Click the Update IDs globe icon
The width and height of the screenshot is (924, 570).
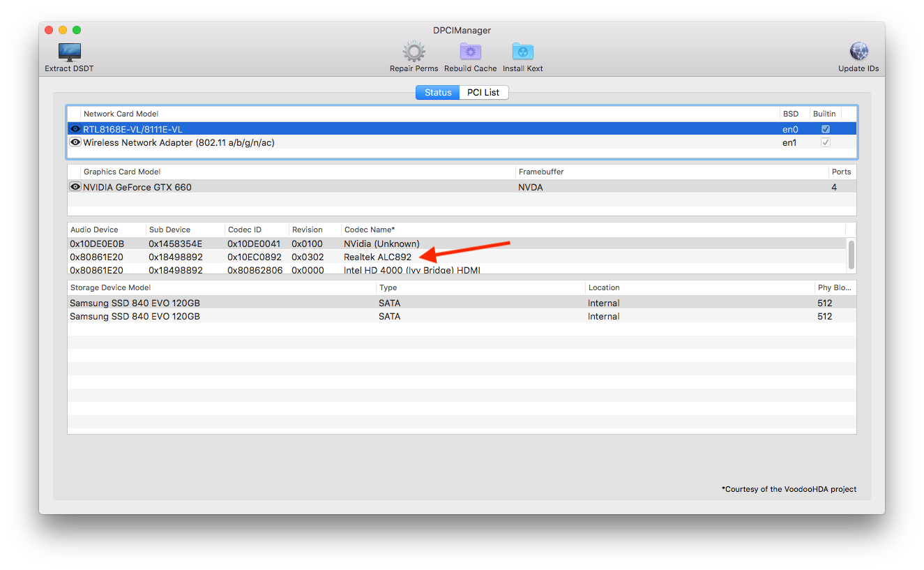tap(858, 52)
